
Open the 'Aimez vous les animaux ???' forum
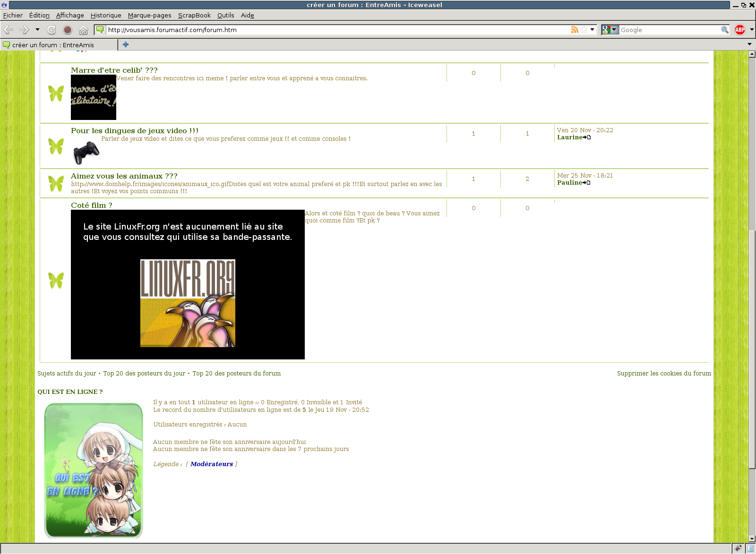coord(124,176)
